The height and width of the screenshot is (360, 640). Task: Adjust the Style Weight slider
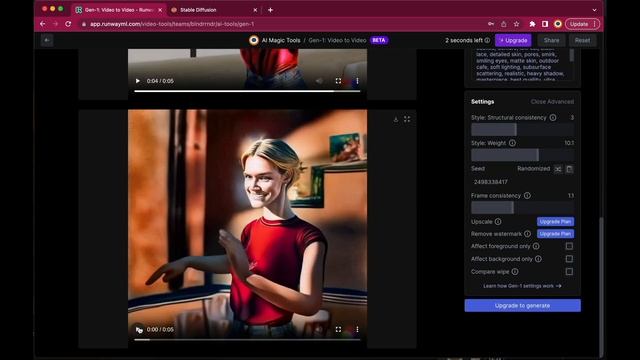point(522,155)
